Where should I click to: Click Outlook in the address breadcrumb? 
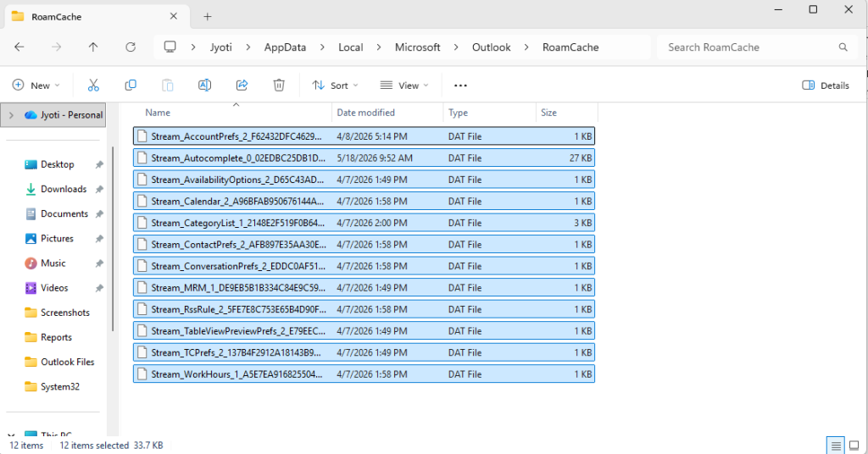coord(491,47)
